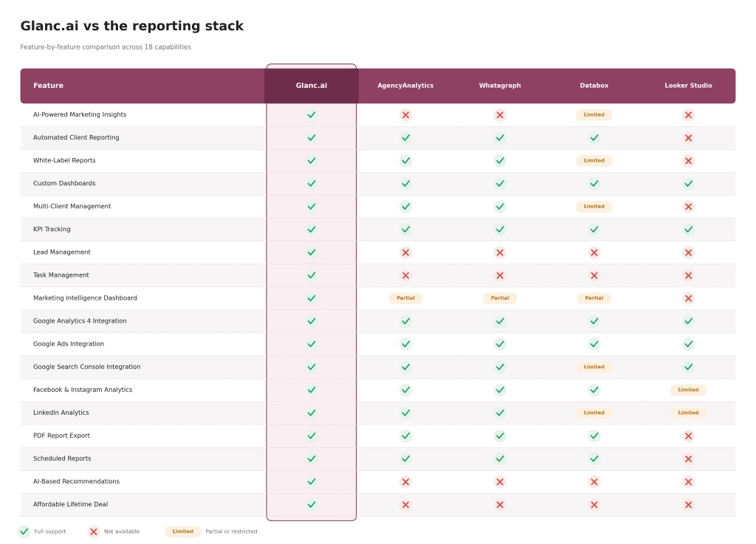Click the 'Custom Dashboards' row label
Viewport: 756px width, 544px height.
pyautogui.click(x=64, y=183)
